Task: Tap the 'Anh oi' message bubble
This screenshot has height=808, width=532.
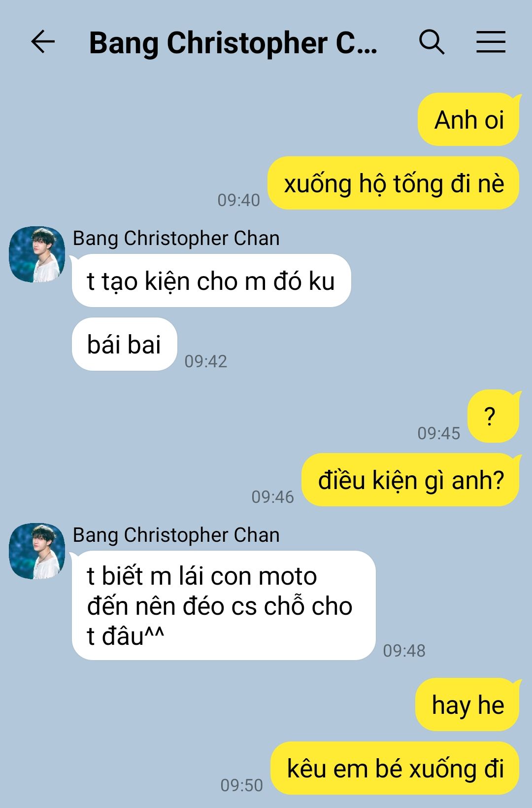Action: (469, 120)
